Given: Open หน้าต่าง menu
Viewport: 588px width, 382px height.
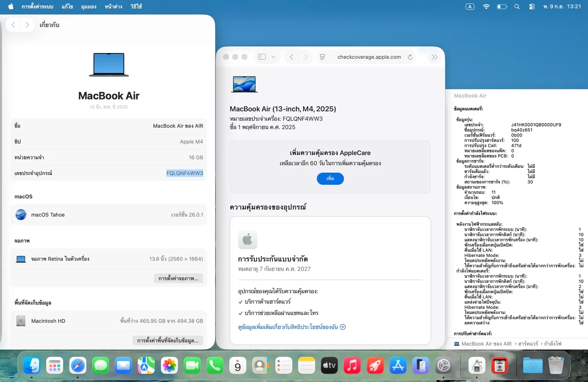Looking at the screenshot, I should tap(113, 7).
